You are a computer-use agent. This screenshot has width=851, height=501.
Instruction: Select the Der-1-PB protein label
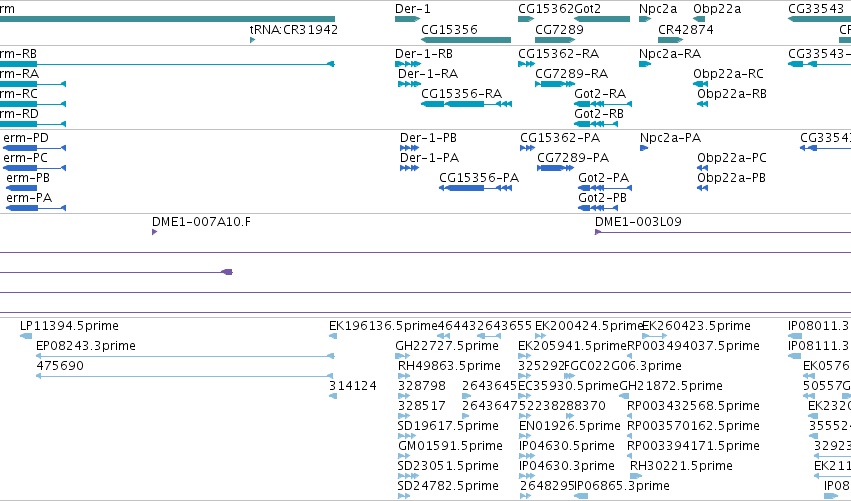click(428, 138)
